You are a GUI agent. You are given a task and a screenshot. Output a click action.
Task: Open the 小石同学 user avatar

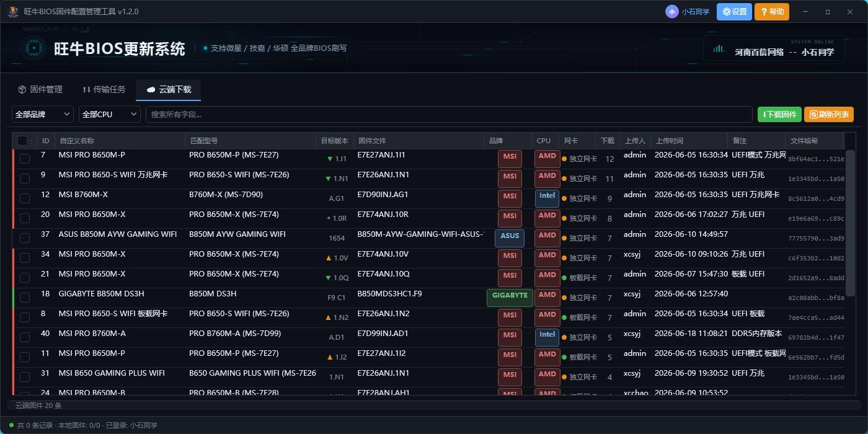(672, 12)
